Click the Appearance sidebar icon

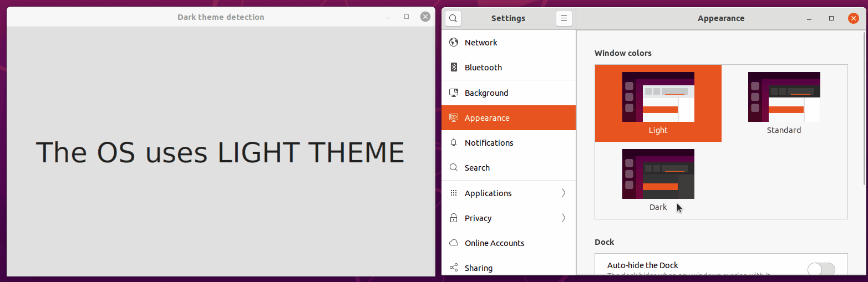click(454, 117)
